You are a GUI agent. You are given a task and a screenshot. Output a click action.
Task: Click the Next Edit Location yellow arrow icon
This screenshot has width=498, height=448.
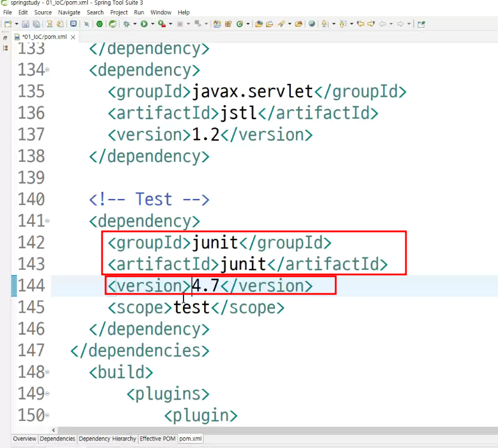(x=371, y=24)
